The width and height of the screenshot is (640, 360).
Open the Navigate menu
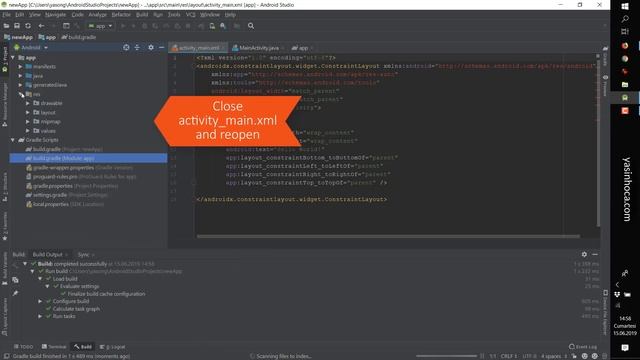point(56,15)
